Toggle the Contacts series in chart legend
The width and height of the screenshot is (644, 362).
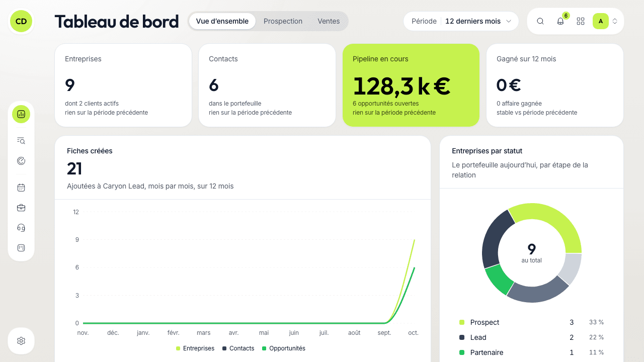tap(238, 348)
